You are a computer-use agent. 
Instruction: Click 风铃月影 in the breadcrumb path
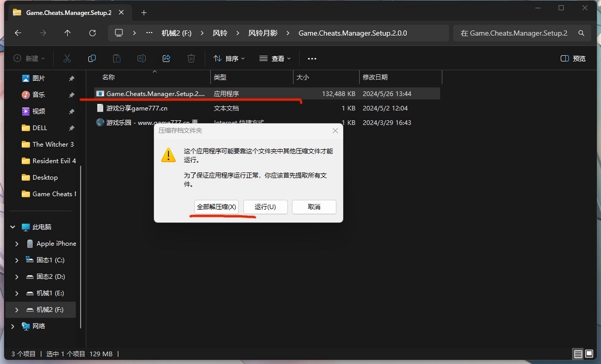(x=263, y=33)
